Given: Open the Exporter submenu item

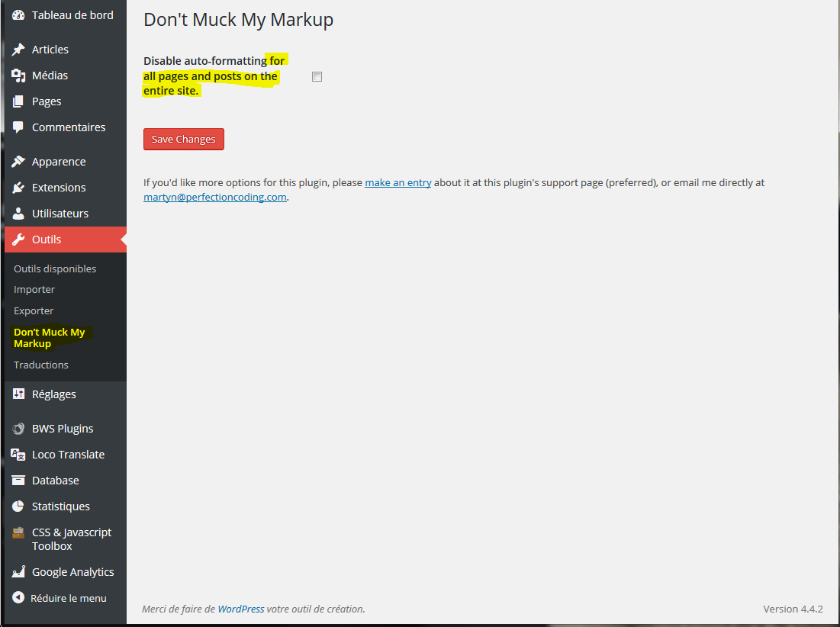Looking at the screenshot, I should click(34, 310).
